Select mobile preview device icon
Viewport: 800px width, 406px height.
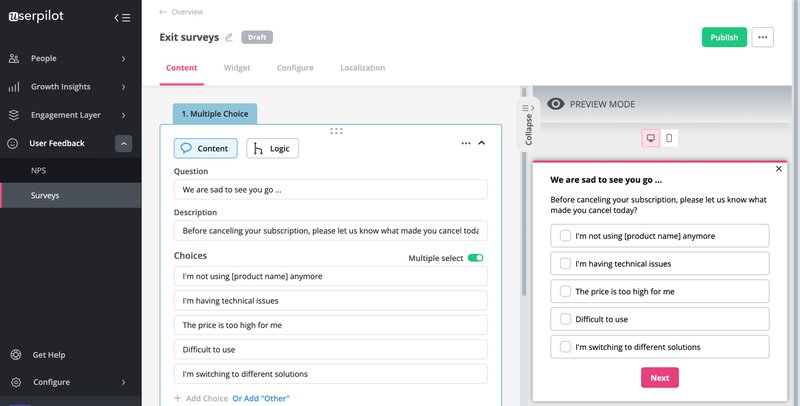click(669, 138)
